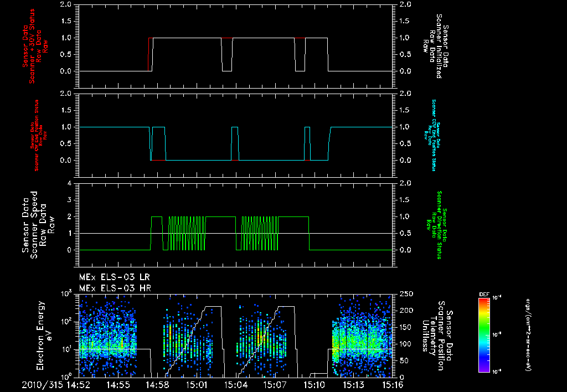
Task: Click the "14:58" time axis label
Action: pyautogui.click(x=157, y=385)
